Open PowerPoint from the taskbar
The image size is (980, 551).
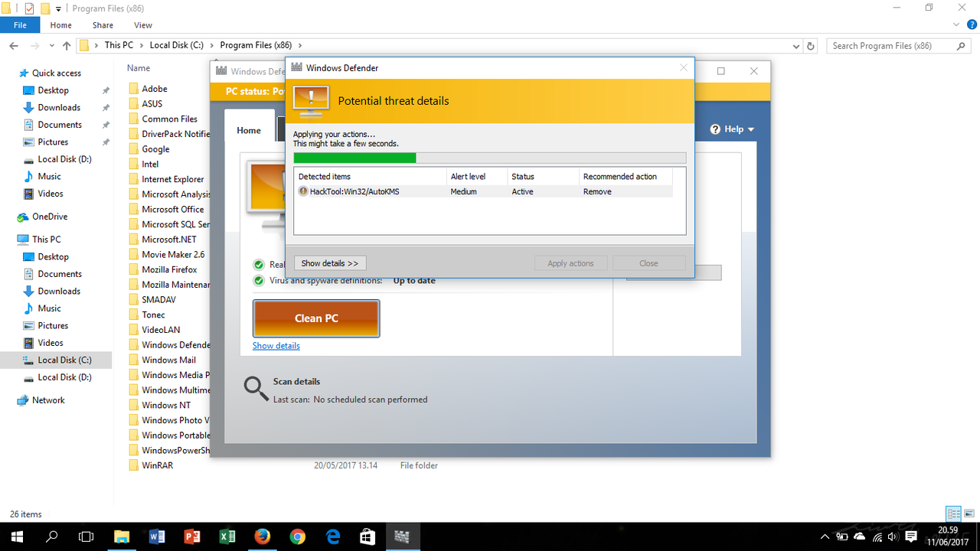[x=192, y=536]
